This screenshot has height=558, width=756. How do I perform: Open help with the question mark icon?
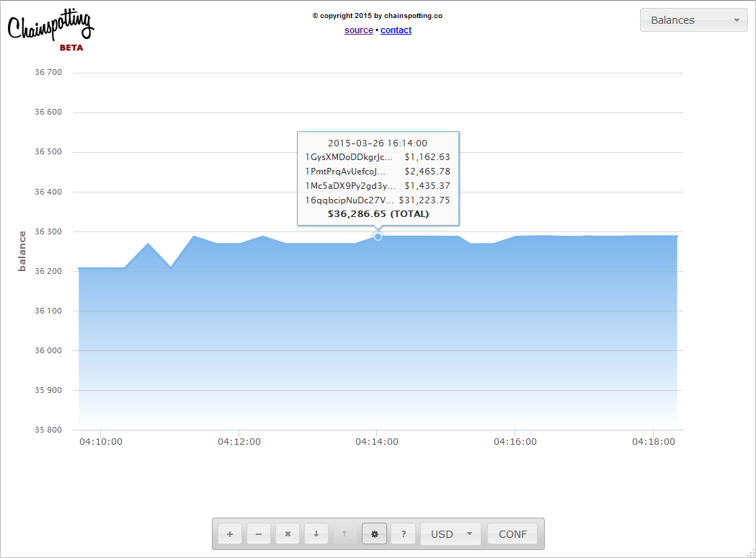(404, 534)
